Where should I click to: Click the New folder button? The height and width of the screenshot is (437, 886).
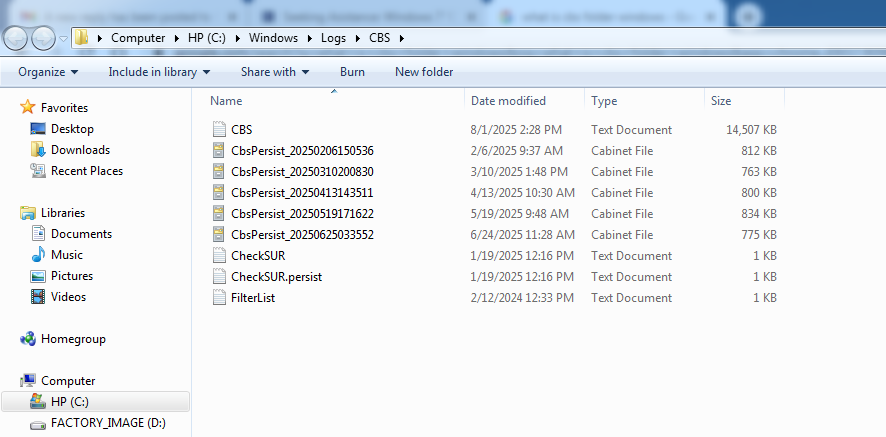click(x=424, y=72)
